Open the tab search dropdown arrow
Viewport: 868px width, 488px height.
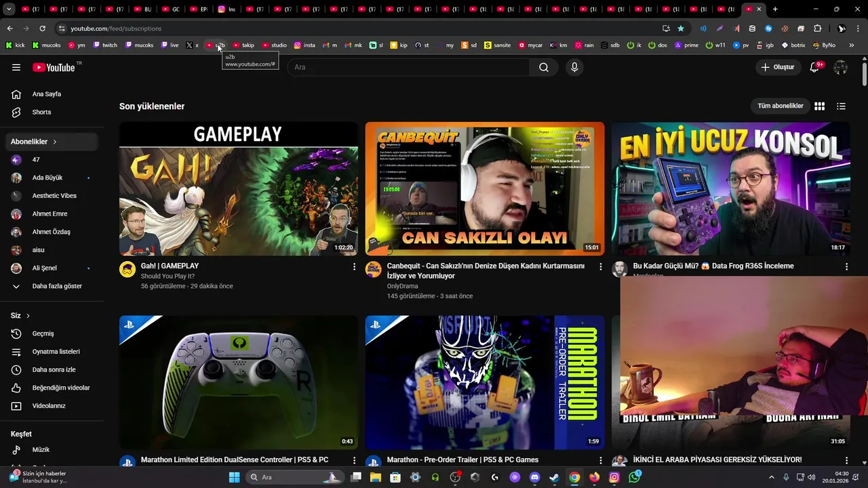coord(9,9)
